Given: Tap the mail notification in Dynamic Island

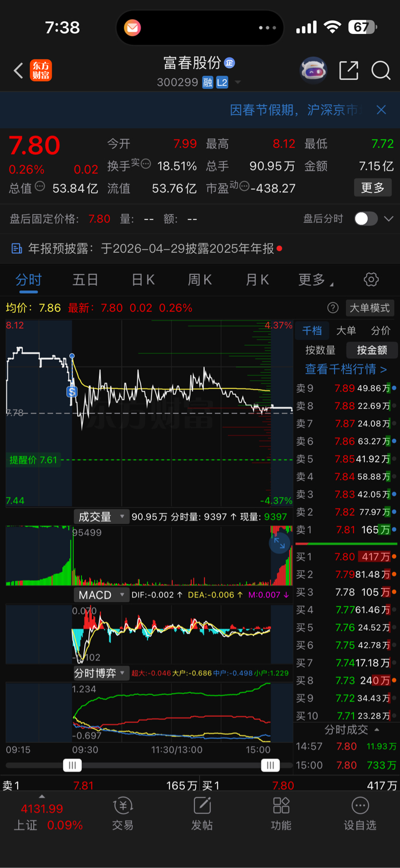Looking at the screenshot, I should [x=132, y=28].
